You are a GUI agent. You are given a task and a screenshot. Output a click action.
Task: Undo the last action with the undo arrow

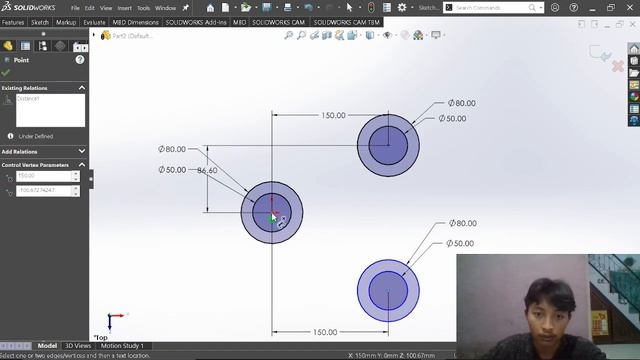click(x=309, y=8)
